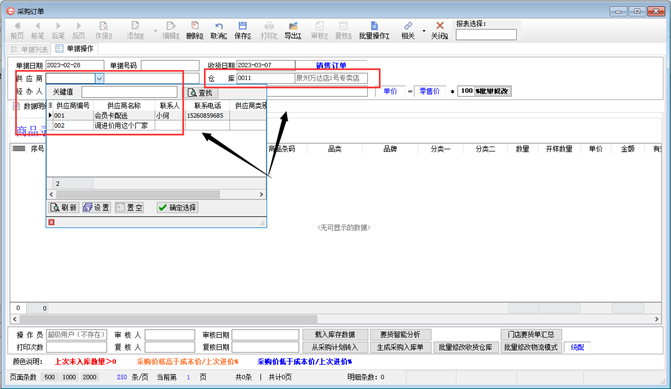Click the 报表选择 input box

pos(486,35)
